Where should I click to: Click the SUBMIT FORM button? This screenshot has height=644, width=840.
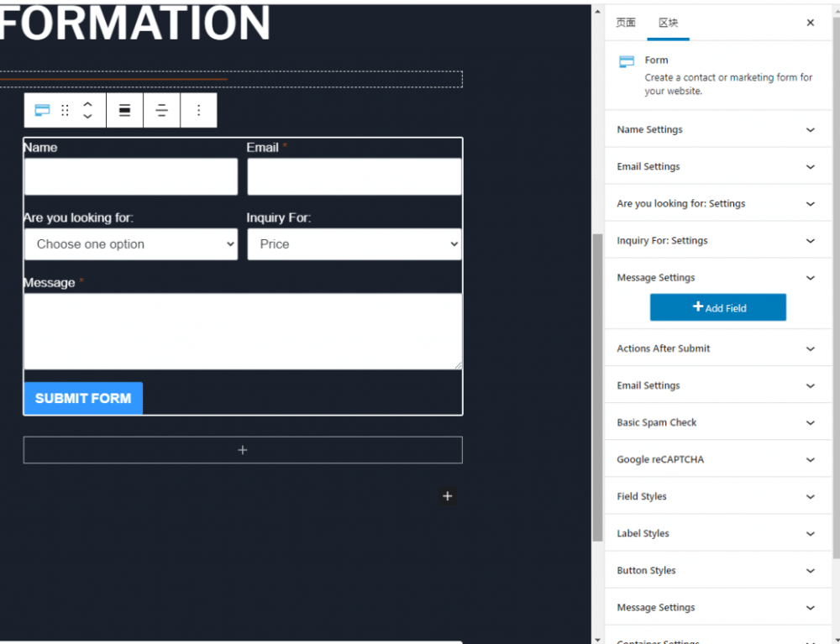pyautogui.click(x=83, y=399)
